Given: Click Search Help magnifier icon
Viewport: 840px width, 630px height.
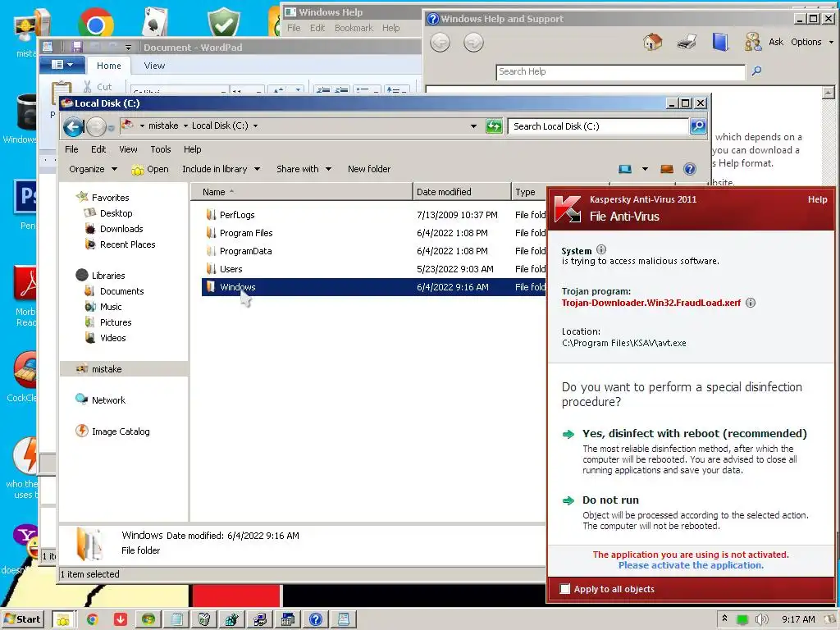Looking at the screenshot, I should click(756, 71).
